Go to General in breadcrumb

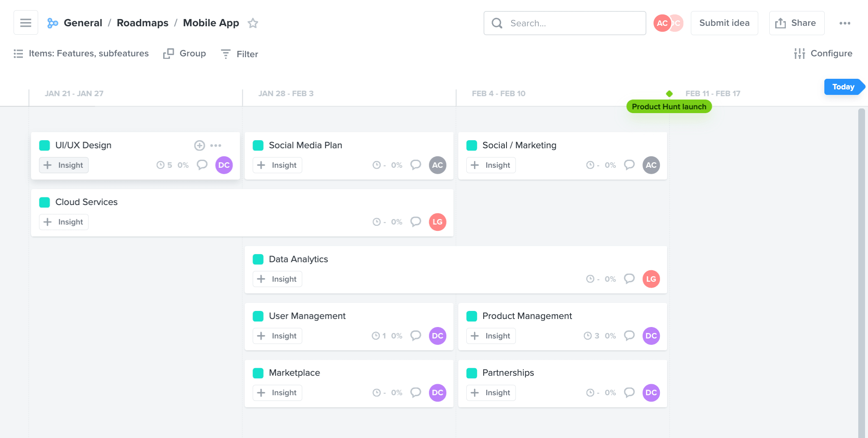click(x=83, y=23)
